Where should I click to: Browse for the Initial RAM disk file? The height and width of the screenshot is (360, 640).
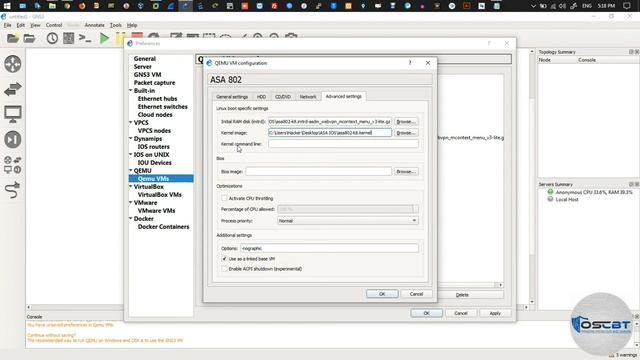[x=406, y=122]
